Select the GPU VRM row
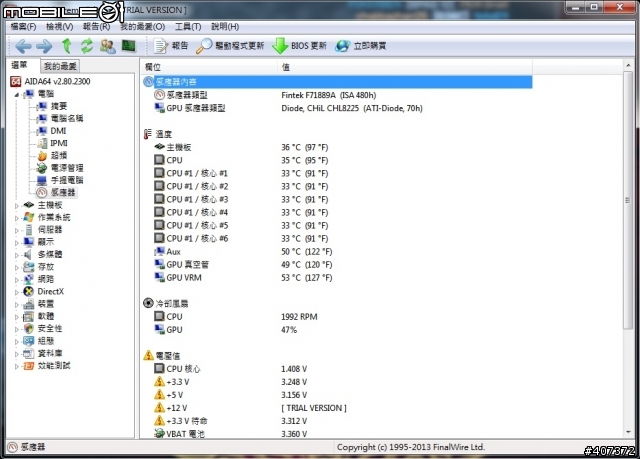Screen dimensions: 640x459 point(338,277)
